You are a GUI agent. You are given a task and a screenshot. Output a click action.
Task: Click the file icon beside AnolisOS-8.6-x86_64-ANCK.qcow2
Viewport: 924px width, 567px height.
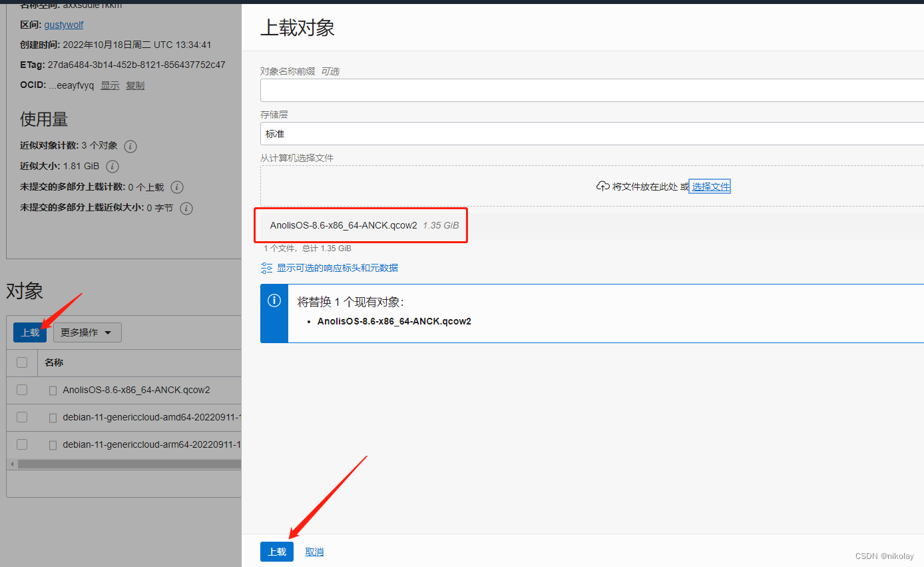pyautogui.click(x=53, y=390)
